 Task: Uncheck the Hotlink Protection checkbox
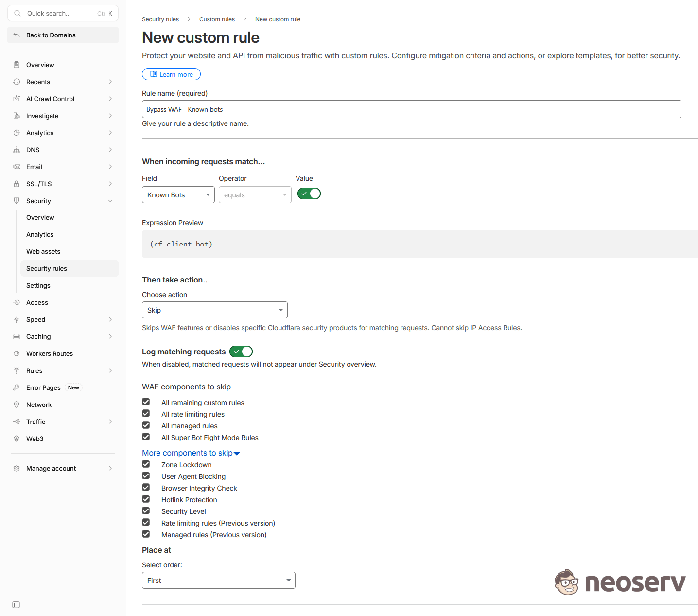point(146,499)
